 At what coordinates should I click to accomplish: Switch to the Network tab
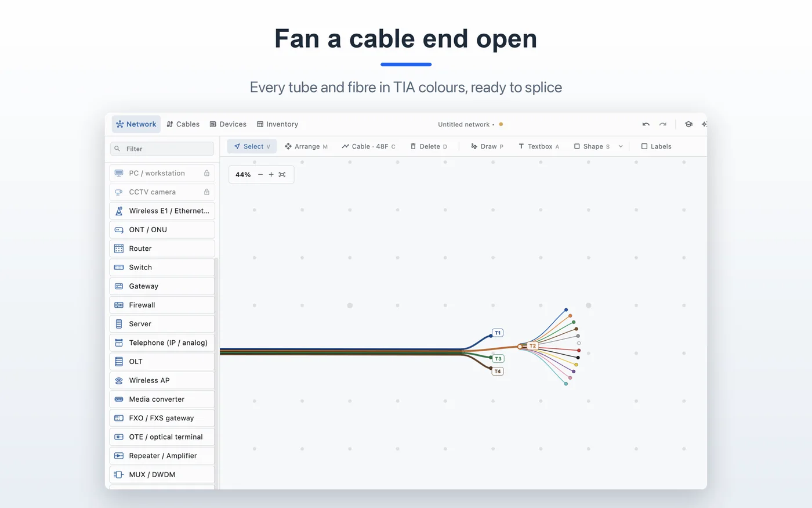click(136, 124)
